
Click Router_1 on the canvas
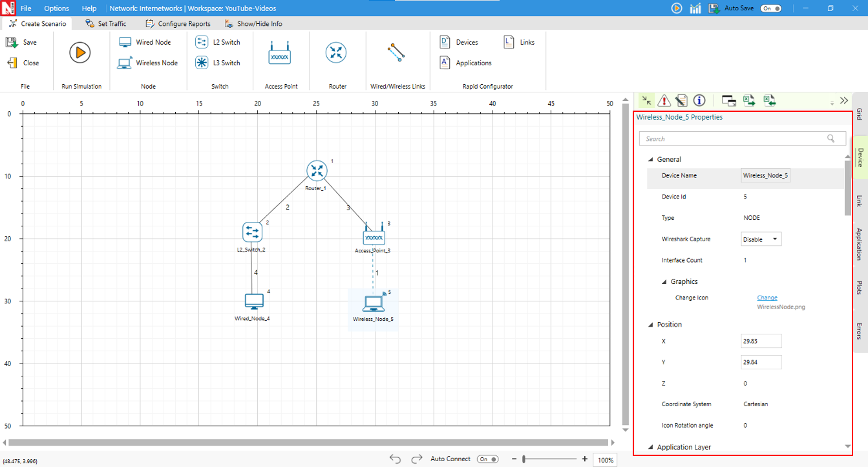pyautogui.click(x=317, y=171)
